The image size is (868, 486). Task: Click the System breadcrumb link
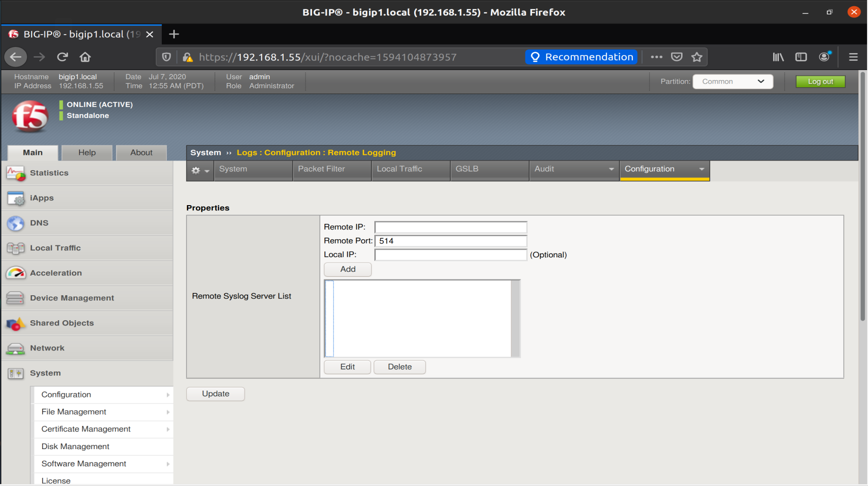pos(206,153)
